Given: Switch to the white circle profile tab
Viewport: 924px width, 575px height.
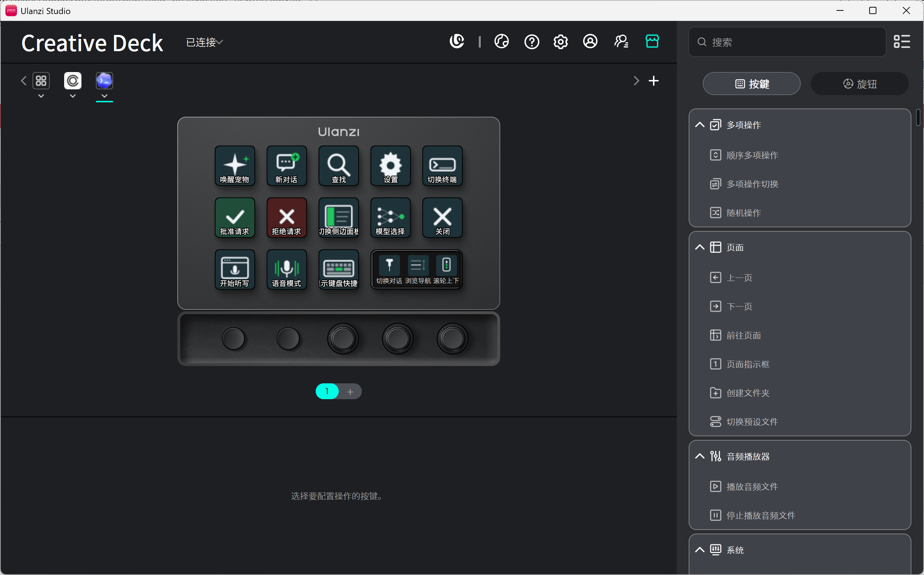Looking at the screenshot, I should [x=73, y=81].
